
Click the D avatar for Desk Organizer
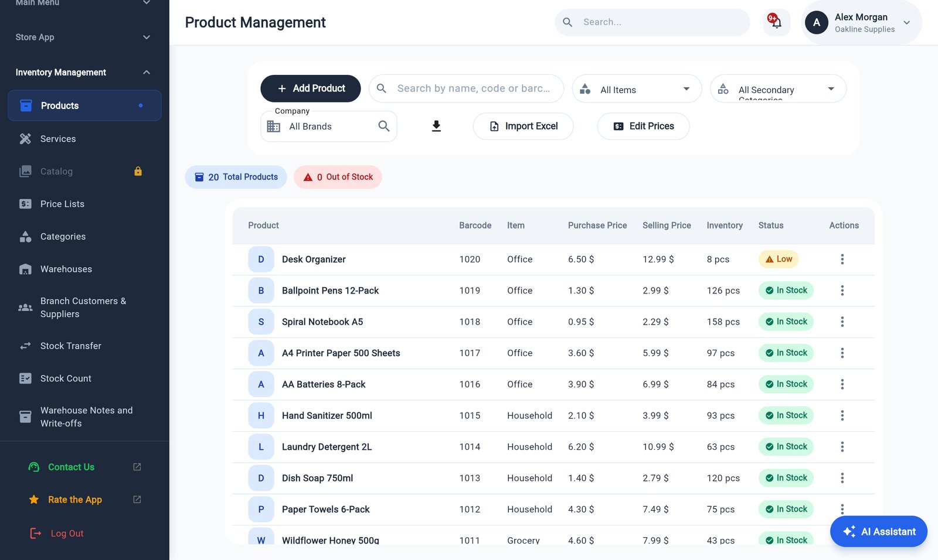[261, 259]
